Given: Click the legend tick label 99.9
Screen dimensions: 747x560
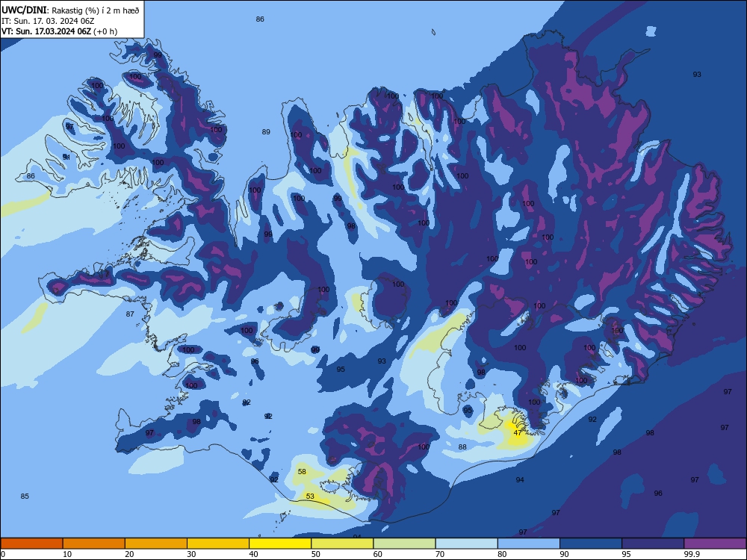Looking at the screenshot, I should pos(691,554).
